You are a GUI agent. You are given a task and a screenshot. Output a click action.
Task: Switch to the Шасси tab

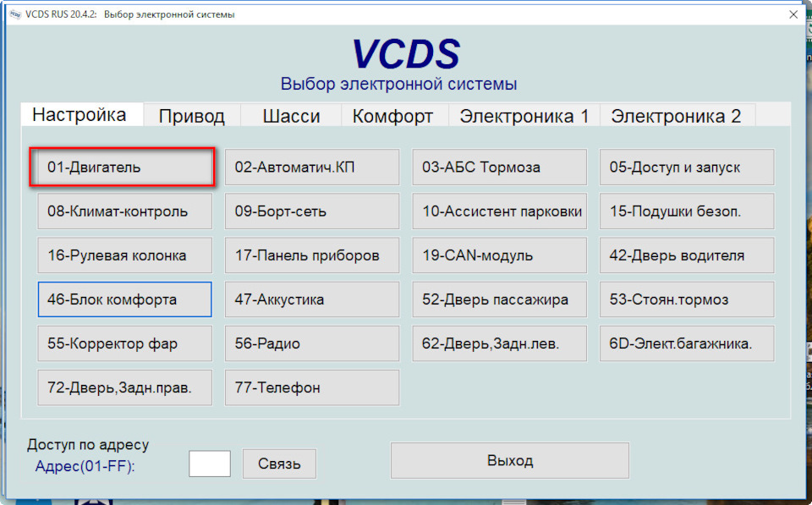pyautogui.click(x=290, y=116)
